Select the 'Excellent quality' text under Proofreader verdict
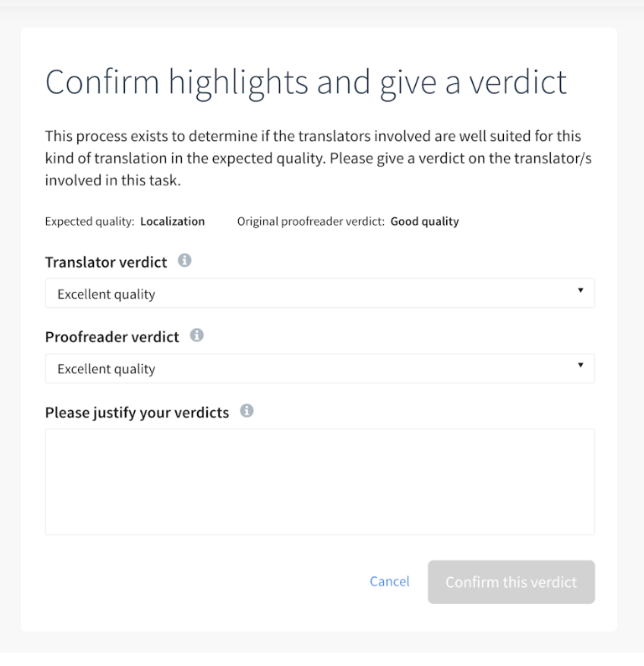Viewport: 644px width, 666px height. pos(106,369)
